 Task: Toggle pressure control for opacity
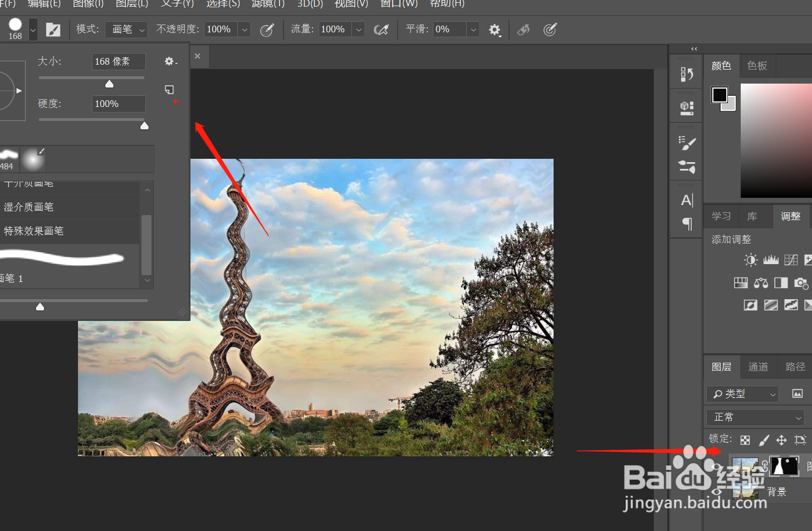point(267,30)
